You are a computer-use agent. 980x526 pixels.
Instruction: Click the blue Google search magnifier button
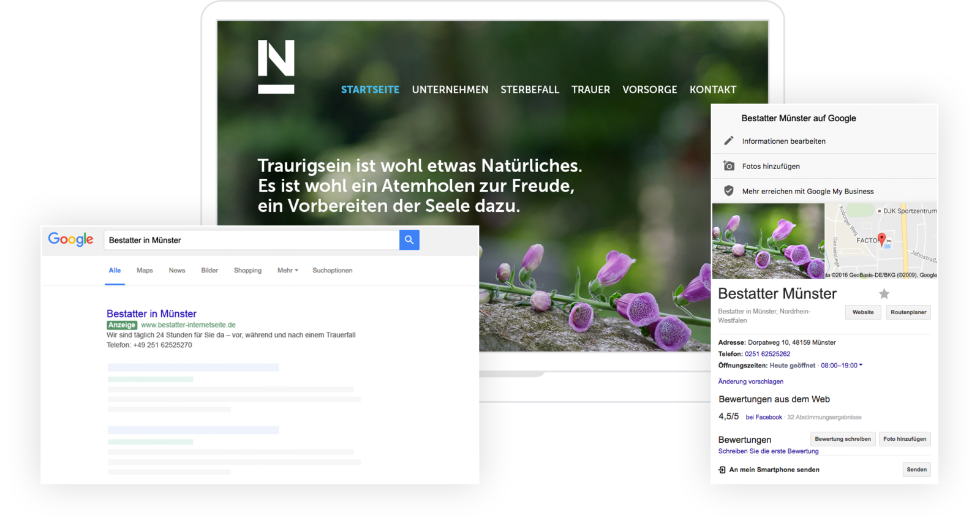[409, 240]
